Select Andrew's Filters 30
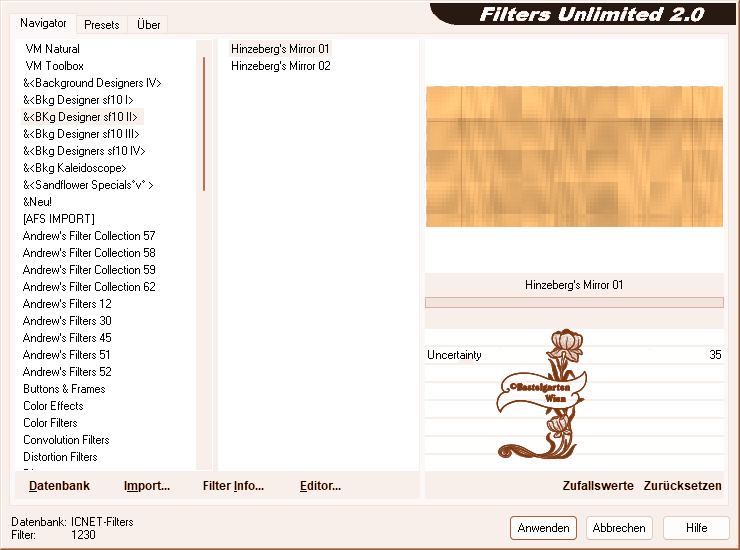740x550 pixels. [67, 321]
